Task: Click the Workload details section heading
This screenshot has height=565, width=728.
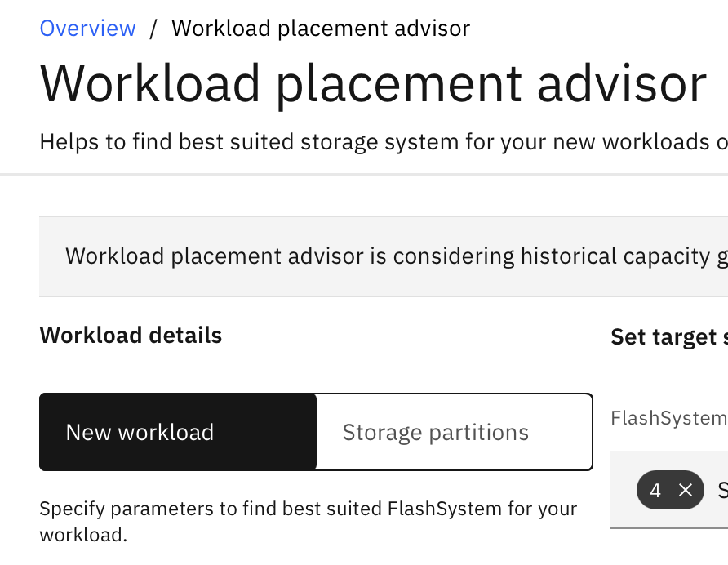Action: (x=131, y=336)
